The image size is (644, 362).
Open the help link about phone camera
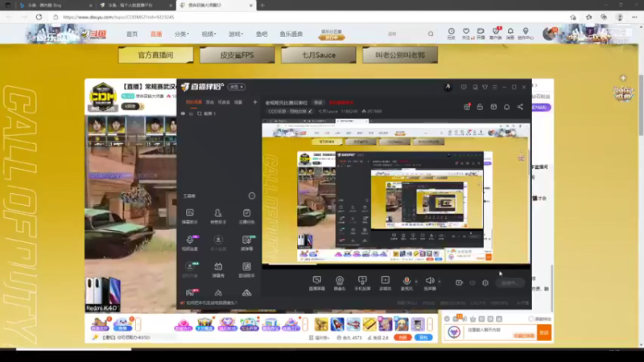pos(212,303)
